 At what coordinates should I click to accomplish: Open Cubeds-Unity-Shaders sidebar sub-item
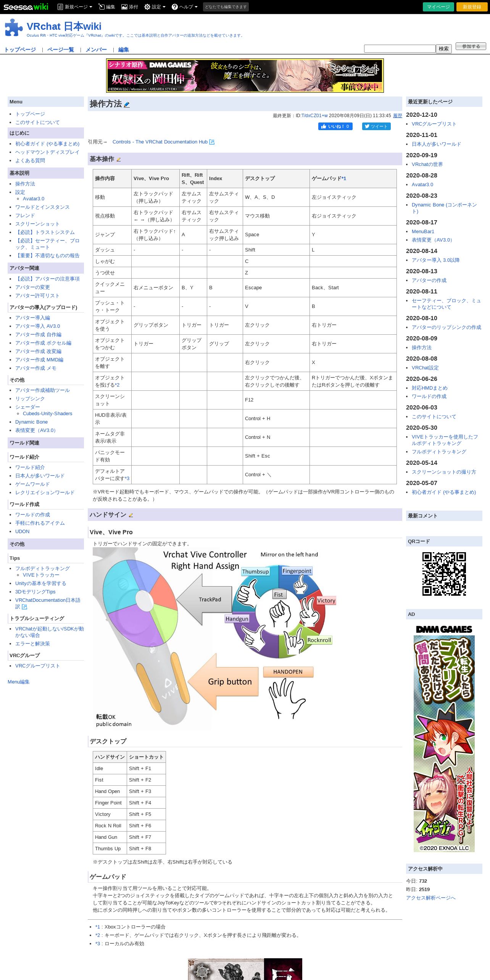[x=47, y=414]
